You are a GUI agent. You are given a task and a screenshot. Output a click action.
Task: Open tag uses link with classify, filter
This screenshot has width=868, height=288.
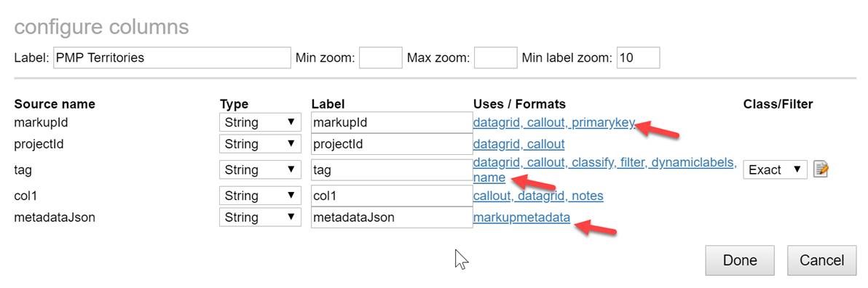(x=605, y=170)
